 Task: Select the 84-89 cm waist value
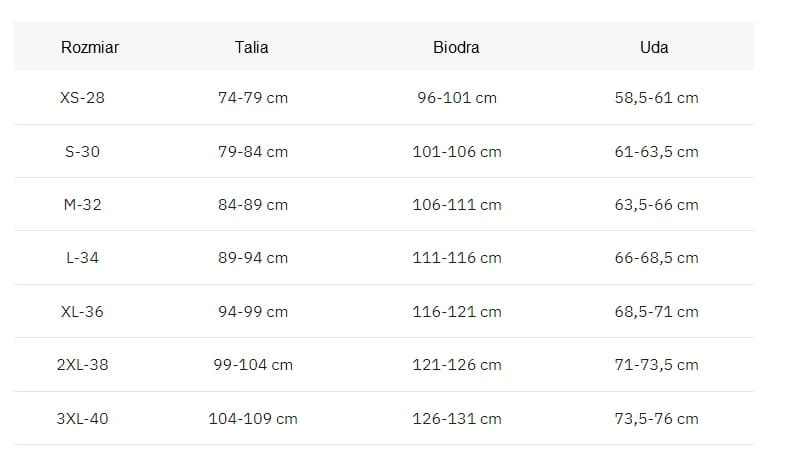[x=253, y=205]
